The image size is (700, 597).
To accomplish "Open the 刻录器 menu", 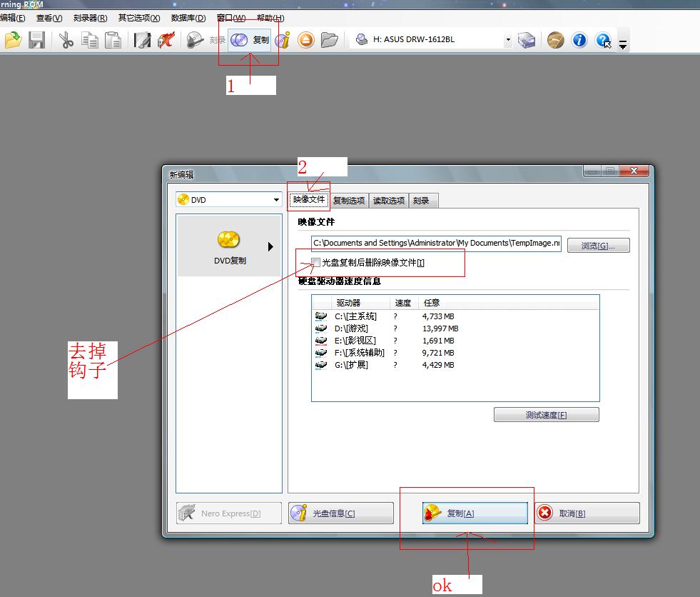I will (x=90, y=18).
